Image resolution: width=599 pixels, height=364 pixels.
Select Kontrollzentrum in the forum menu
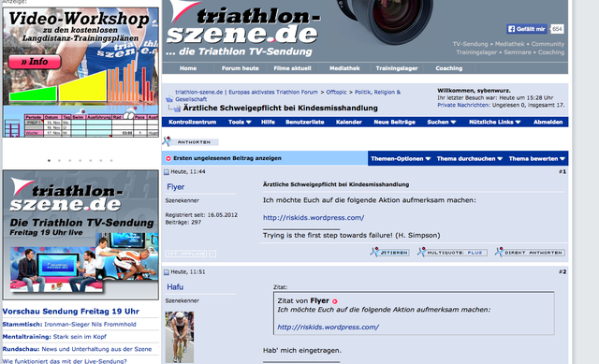click(193, 123)
